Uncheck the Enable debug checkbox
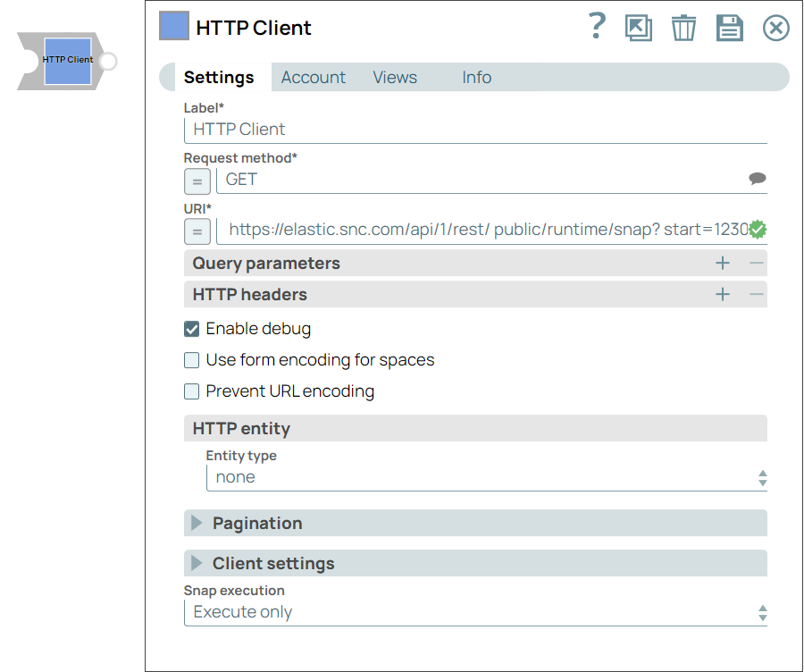The image size is (804, 672). click(x=192, y=329)
